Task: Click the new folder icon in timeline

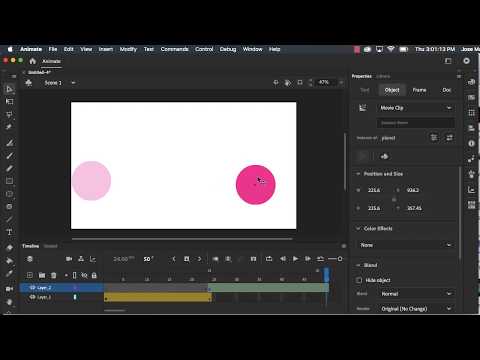Action: click(x=42, y=275)
